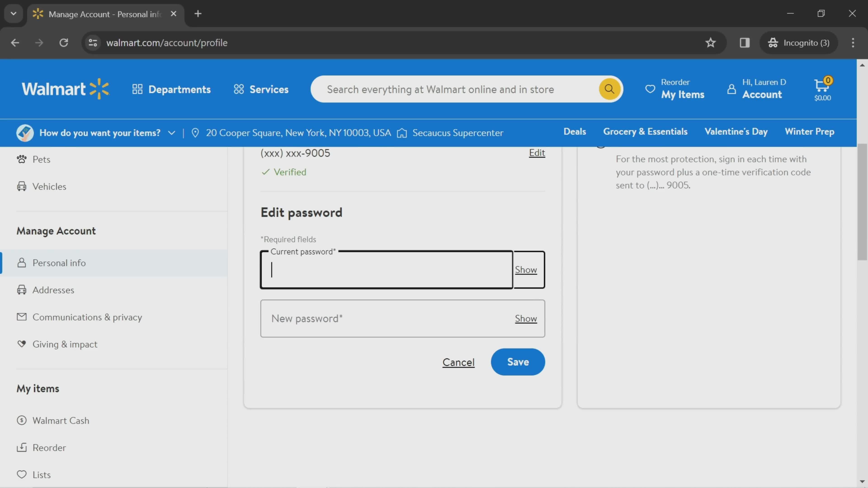View site information icon in address bar
Image resolution: width=868 pixels, height=488 pixels.
click(x=93, y=43)
